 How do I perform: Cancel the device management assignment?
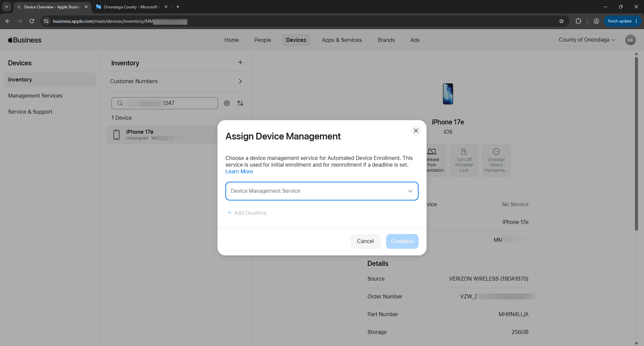[x=365, y=241]
